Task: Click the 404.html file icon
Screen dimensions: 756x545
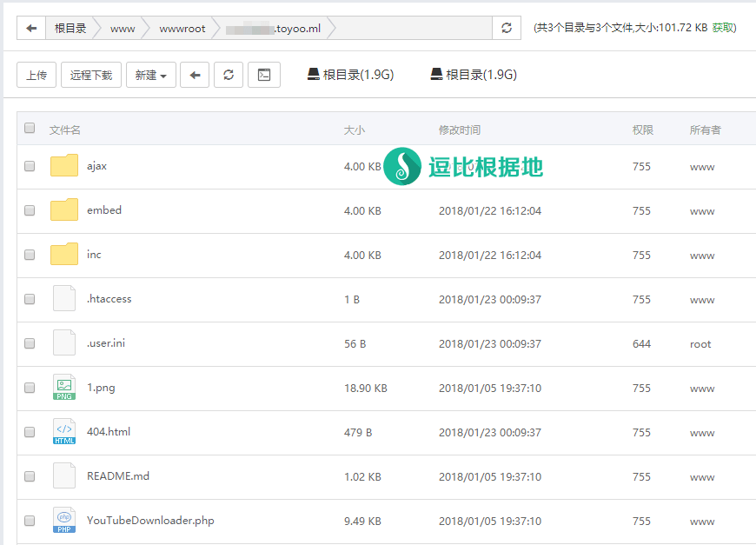Action: click(x=64, y=432)
